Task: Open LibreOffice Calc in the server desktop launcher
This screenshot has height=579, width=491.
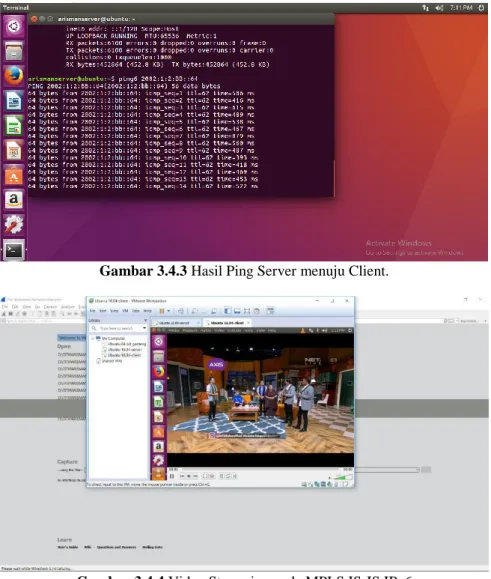Action: click(14, 126)
